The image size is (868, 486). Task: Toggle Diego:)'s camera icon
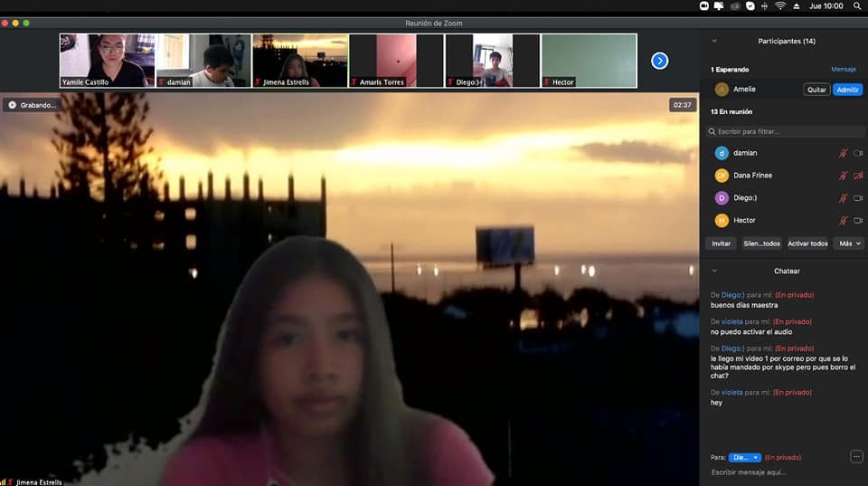point(858,198)
